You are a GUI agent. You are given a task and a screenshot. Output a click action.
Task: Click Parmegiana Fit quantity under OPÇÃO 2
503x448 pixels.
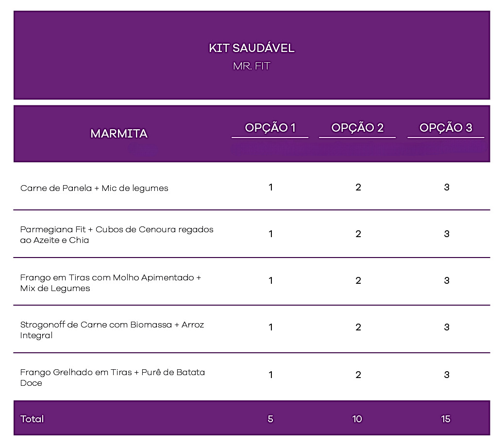(358, 234)
